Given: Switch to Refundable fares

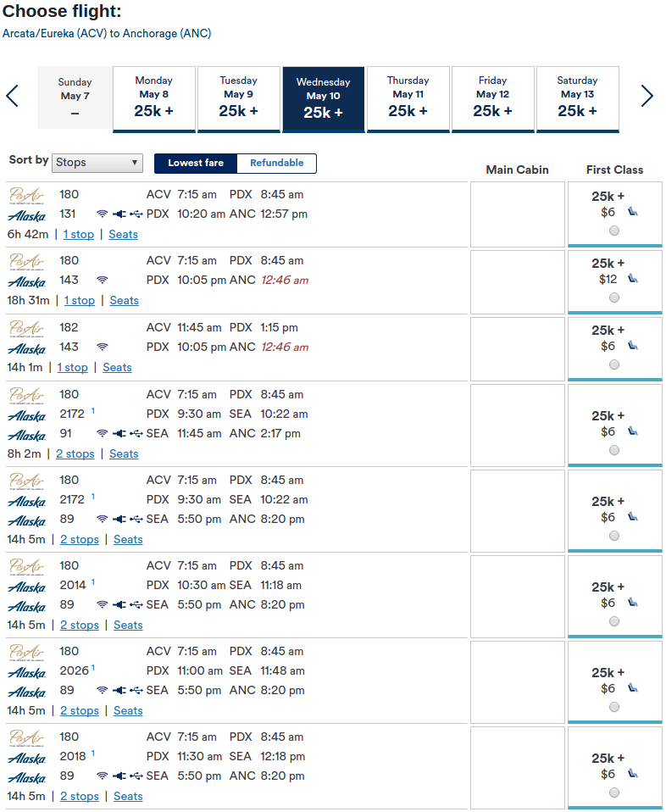Looking at the screenshot, I should 276,163.
